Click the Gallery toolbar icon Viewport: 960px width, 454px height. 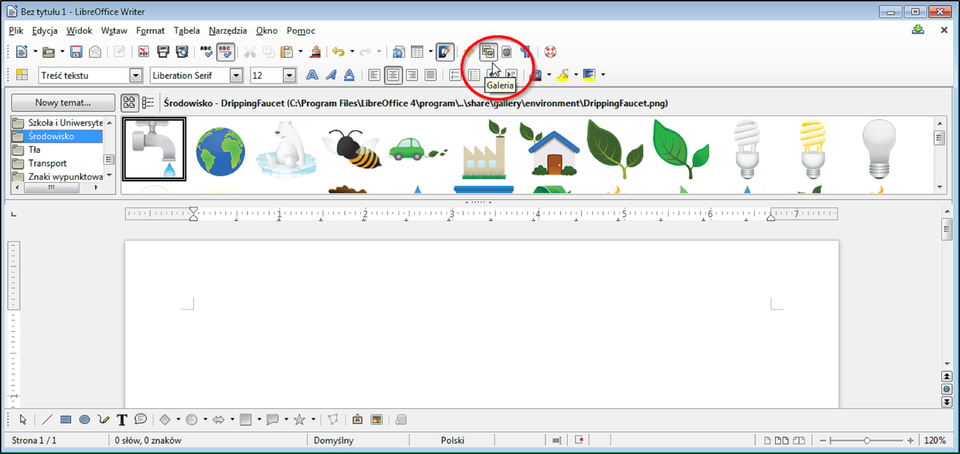(x=487, y=52)
